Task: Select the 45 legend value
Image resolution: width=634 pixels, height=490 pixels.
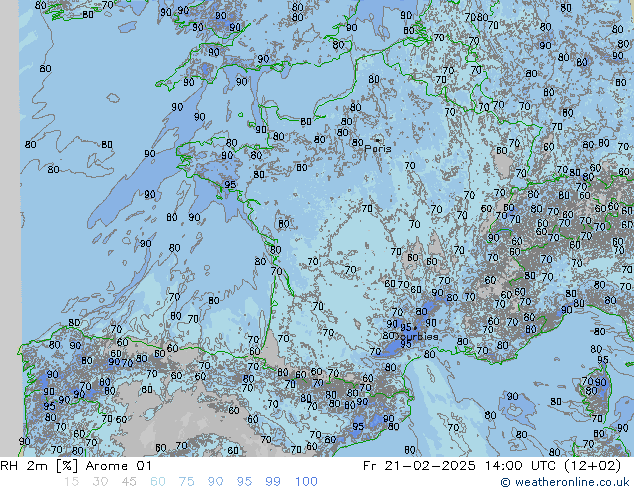Action: click(128, 482)
